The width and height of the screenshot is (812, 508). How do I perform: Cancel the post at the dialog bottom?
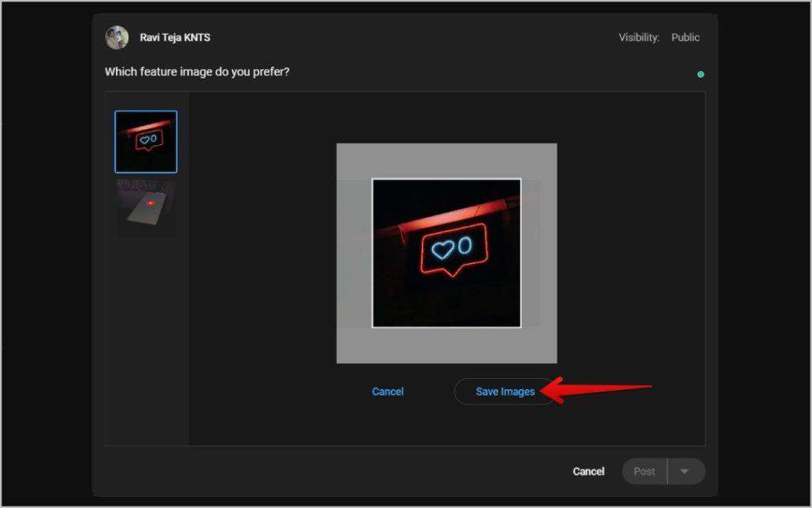pos(588,472)
